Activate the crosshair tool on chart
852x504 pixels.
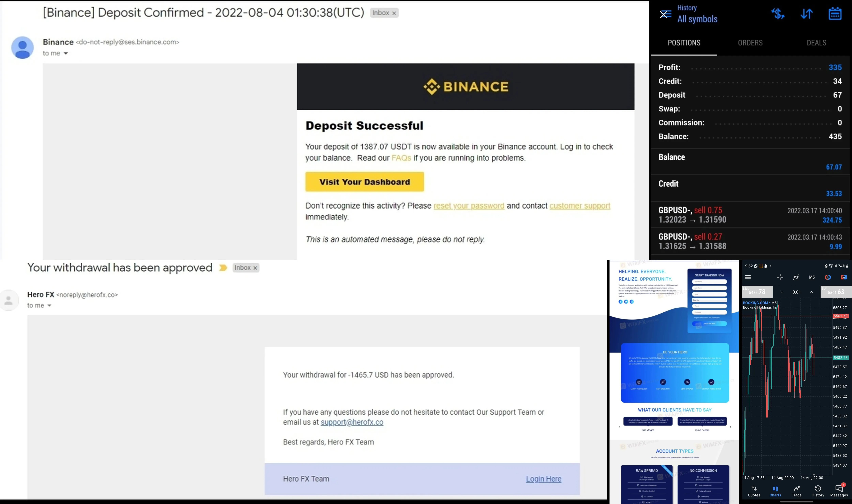780,277
